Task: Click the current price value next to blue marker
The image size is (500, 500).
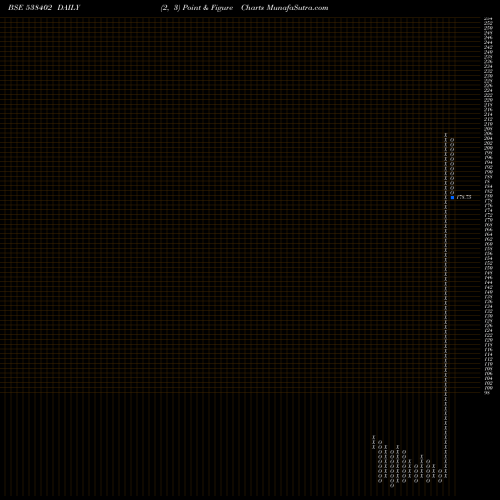Action: (x=464, y=197)
